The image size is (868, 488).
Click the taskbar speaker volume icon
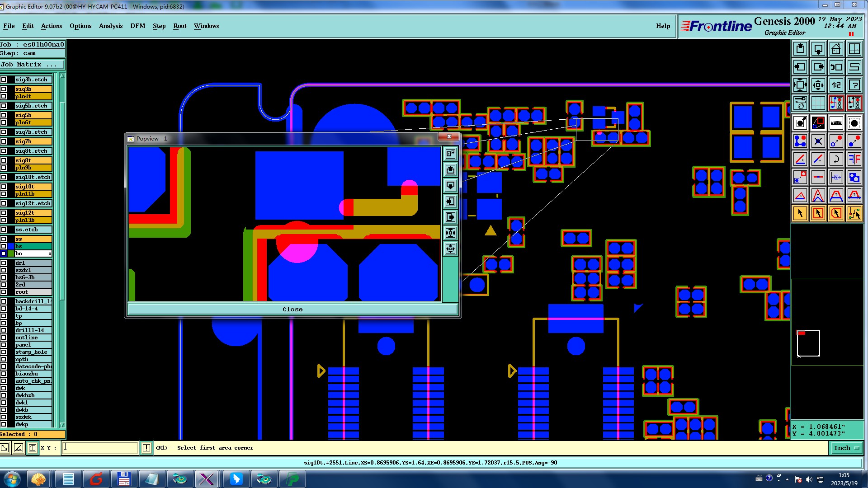pos(809,479)
